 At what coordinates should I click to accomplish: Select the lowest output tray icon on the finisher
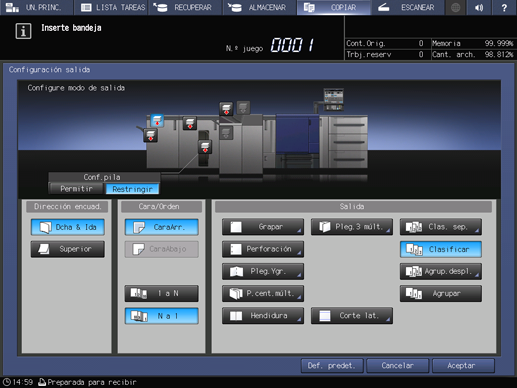205,147
